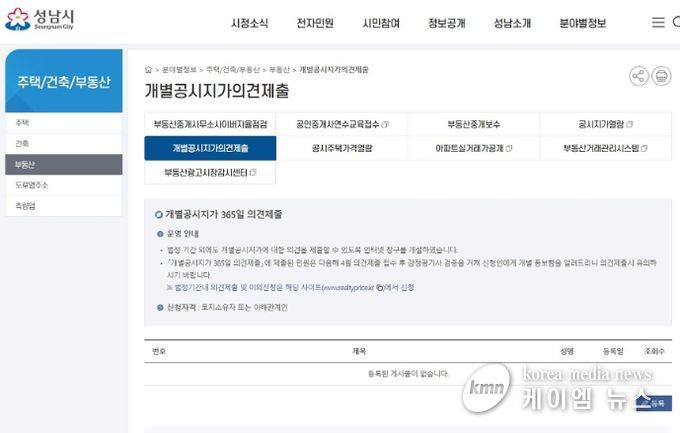Open 부동산거래관리시스템 tab
This screenshot has width=680, height=433.
tap(605, 148)
